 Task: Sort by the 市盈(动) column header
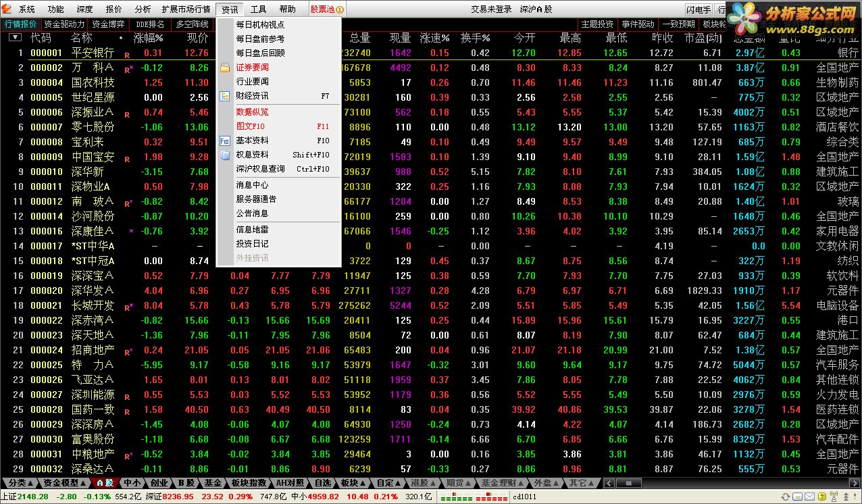[x=703, y=38]
